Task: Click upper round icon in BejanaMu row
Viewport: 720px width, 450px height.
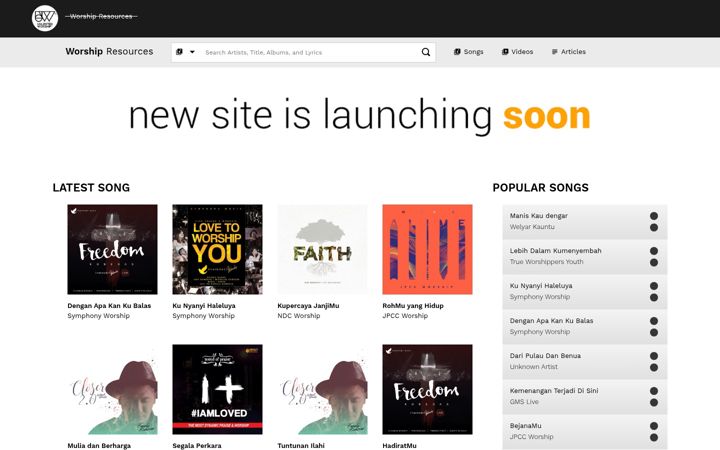Action: tap(654, 426)
